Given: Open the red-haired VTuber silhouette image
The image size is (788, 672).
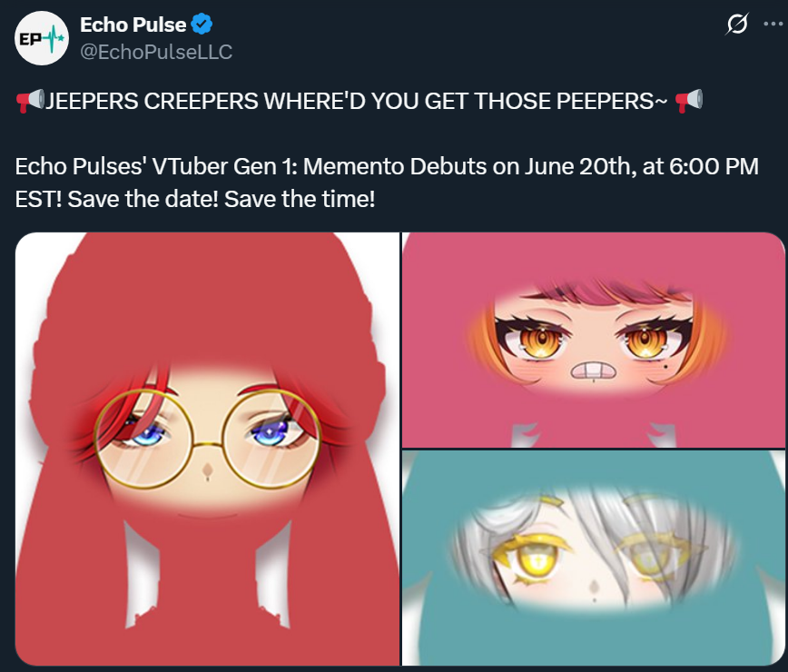Looking at the screenshot, I should click(207, 449).
